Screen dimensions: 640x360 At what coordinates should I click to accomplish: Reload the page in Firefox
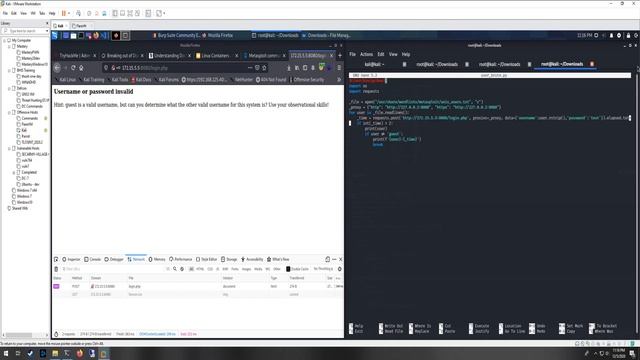click(x=73, y=68)
